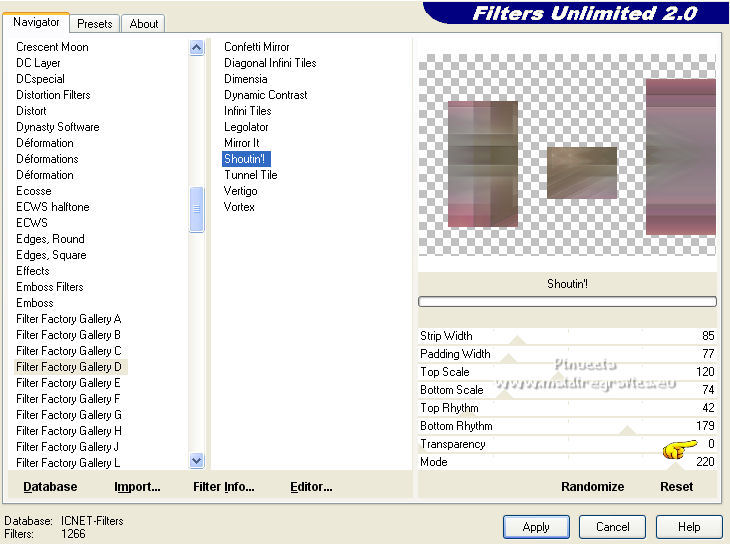Adjust the Bottom Scale slider
730x544 pixels.
(x=567, y=390)
